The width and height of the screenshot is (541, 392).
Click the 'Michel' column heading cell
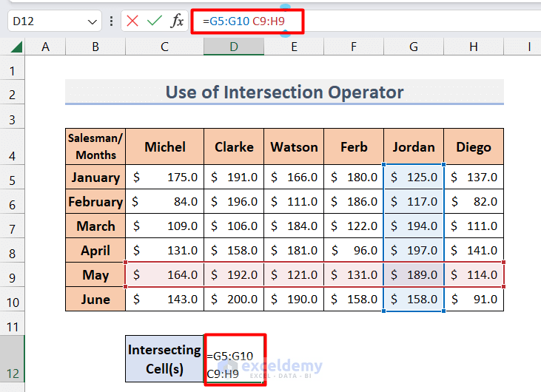tap(164, 146)
